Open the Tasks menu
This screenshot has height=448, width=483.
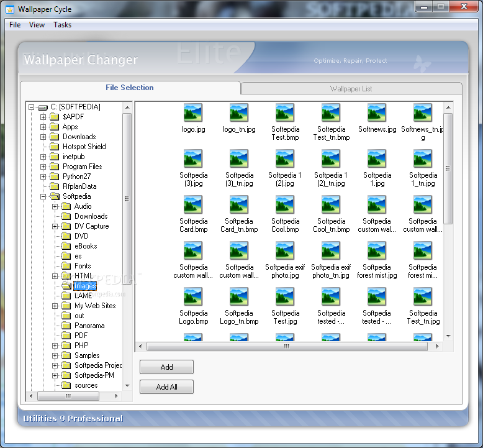(62, 25)
